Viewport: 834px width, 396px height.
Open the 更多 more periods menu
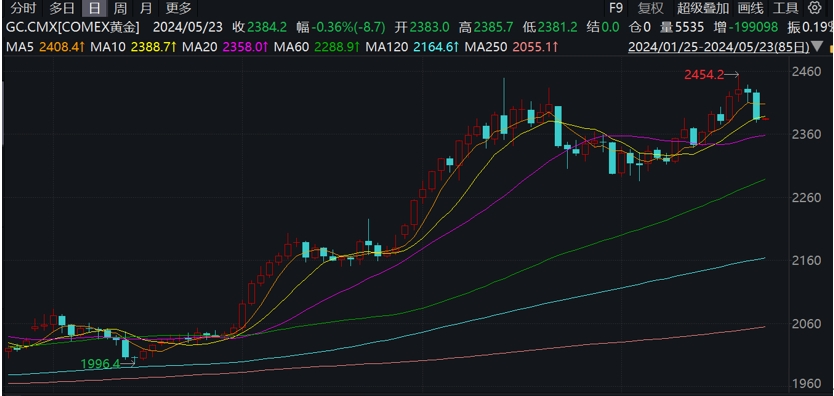178,8
